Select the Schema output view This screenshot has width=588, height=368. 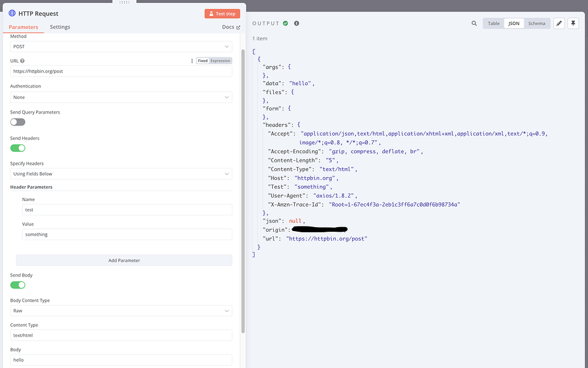[x=536, y=23]
